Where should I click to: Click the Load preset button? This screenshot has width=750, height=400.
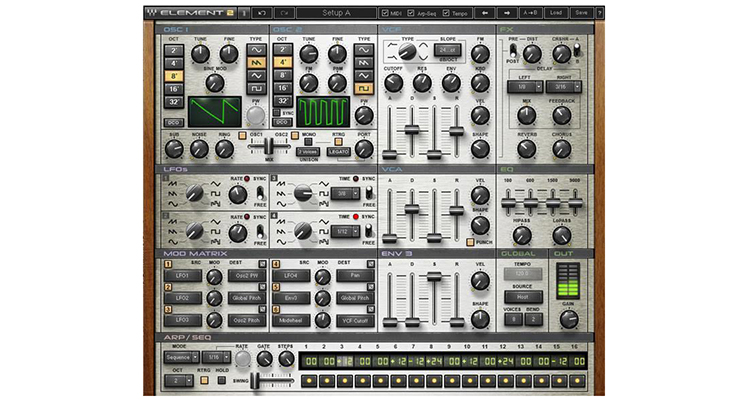point(556,13)
